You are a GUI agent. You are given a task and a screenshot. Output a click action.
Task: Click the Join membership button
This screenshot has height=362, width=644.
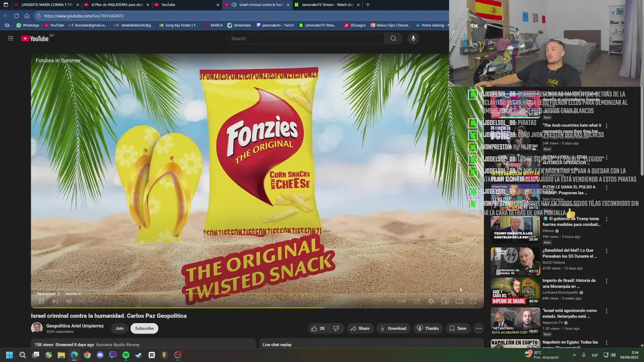click(x=119, y=328)
